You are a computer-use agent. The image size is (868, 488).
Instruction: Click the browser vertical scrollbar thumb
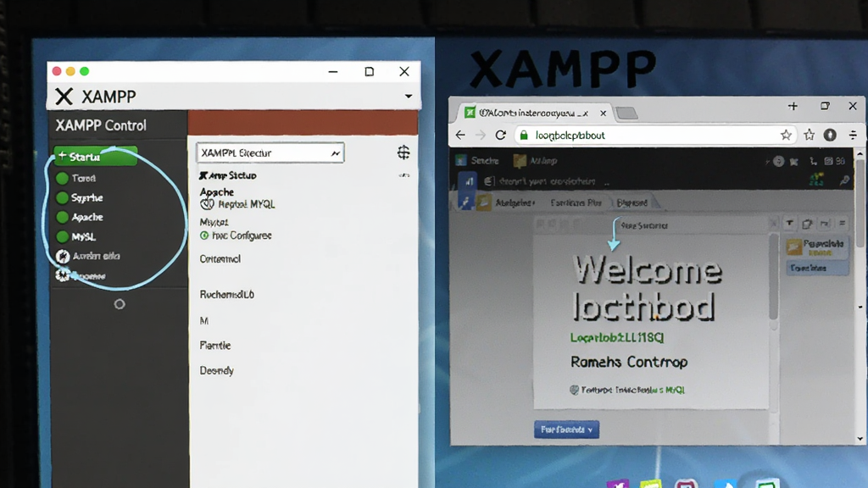(x=860, y=203)
